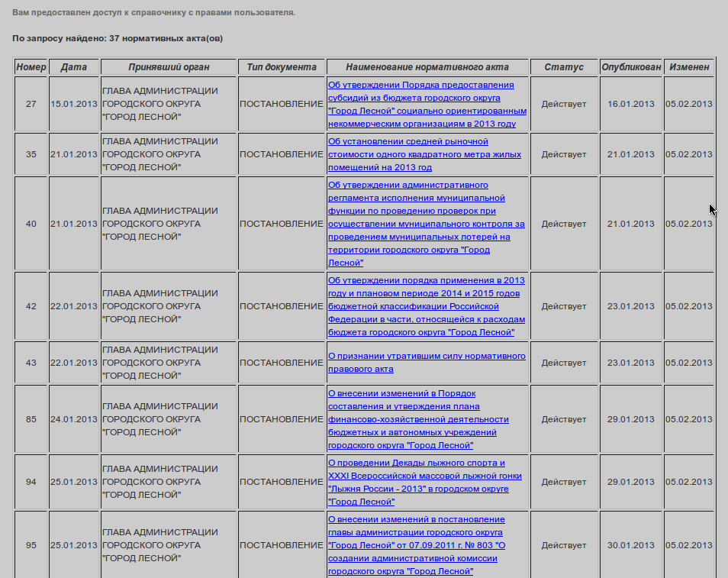
Task: Open link about municipal lotteries control regulation
Action: coord(427,224)
